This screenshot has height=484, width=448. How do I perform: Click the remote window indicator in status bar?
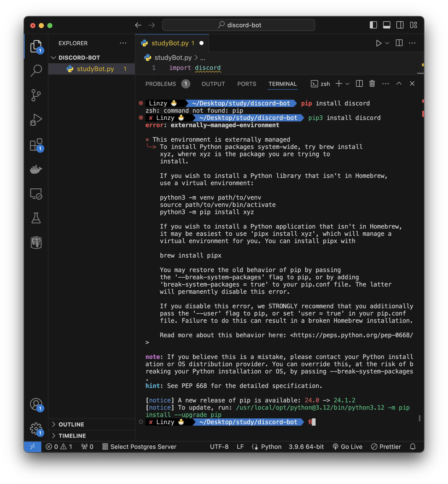33,447
